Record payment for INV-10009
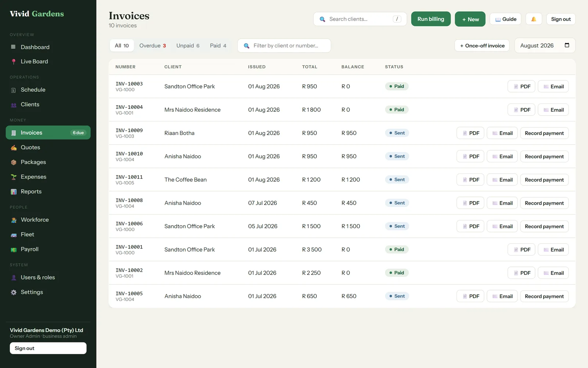 (544, 133)
